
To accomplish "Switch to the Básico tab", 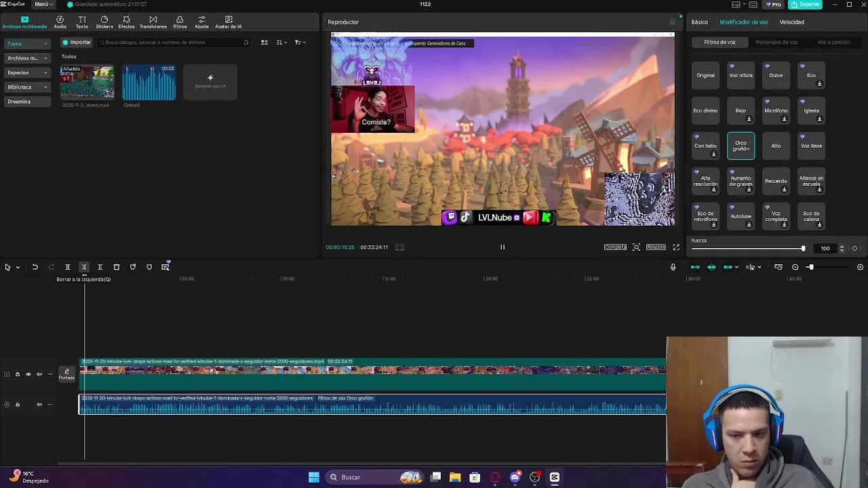I will point(699,22).
